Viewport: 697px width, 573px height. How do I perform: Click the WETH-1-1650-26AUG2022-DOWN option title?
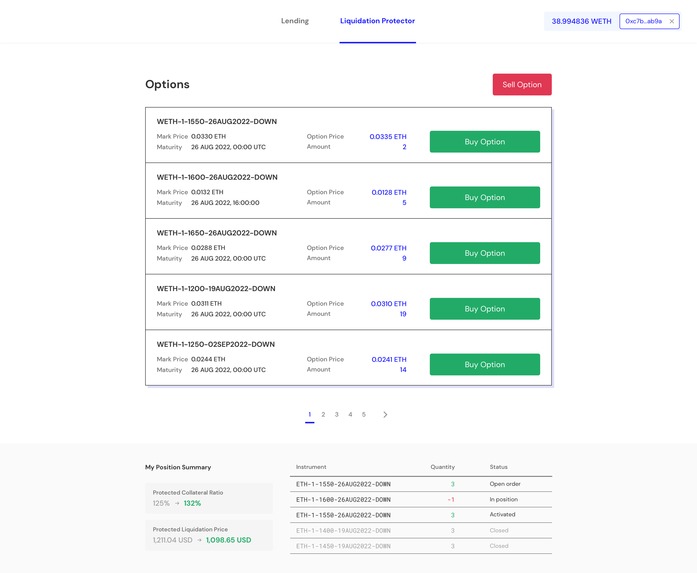tap(216, 232)
